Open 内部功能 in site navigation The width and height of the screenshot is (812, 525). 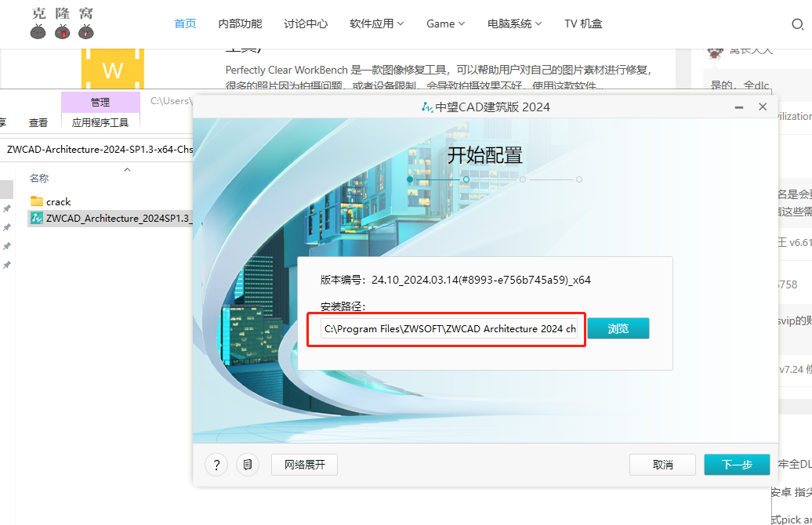coord(240,24)
